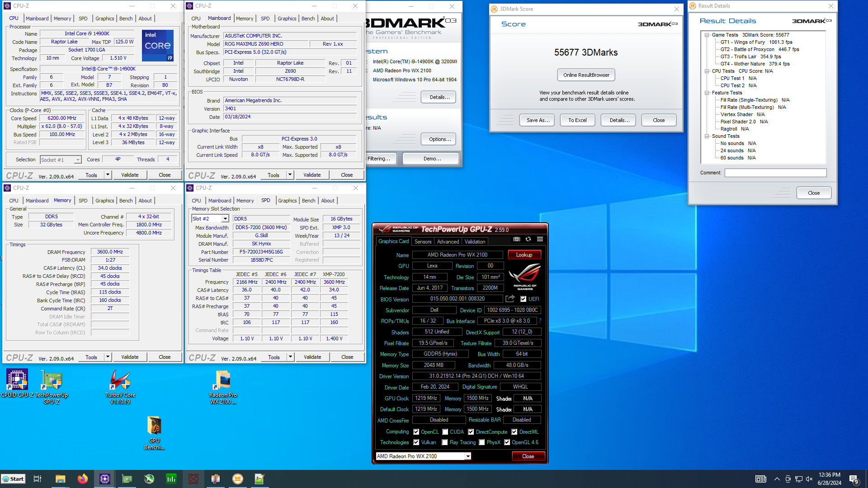The image size is (868, 488).
Task: Open About tab in CPU-Z Mainboard window
Action: (x=327, y=19)
